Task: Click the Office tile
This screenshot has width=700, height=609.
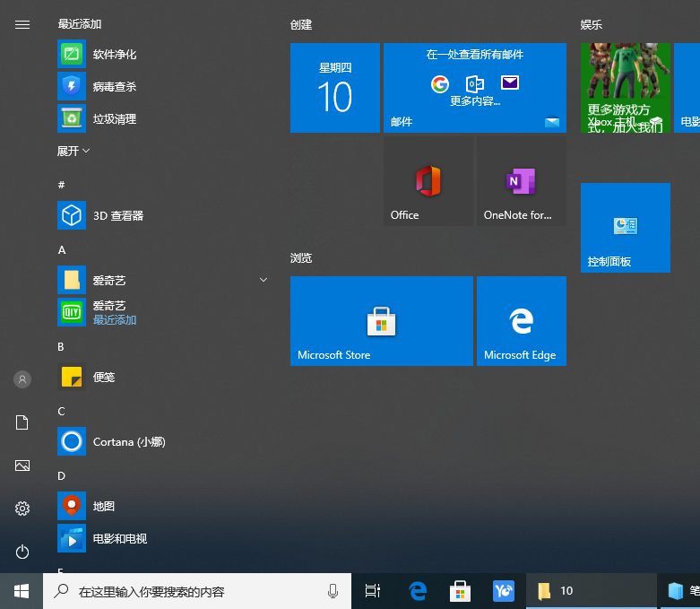Action: 428,181
